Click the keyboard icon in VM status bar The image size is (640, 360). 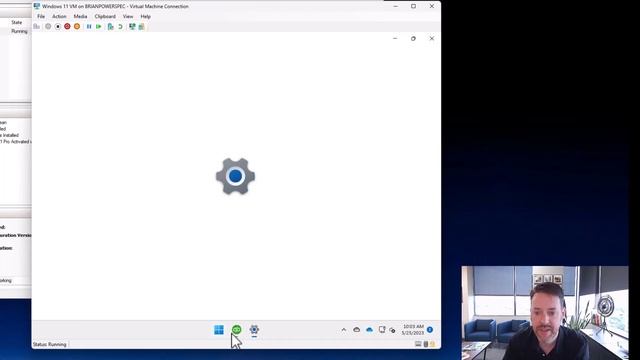pos(418,344)
